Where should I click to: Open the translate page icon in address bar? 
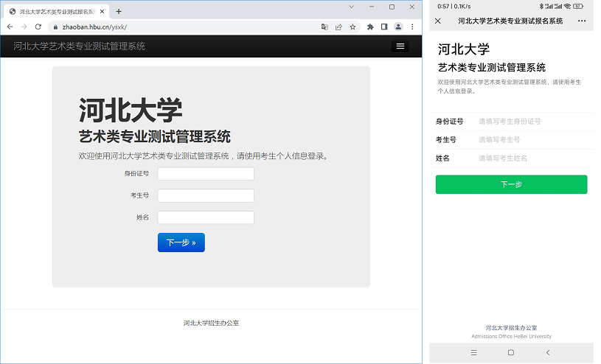click(x=324, y=27)
